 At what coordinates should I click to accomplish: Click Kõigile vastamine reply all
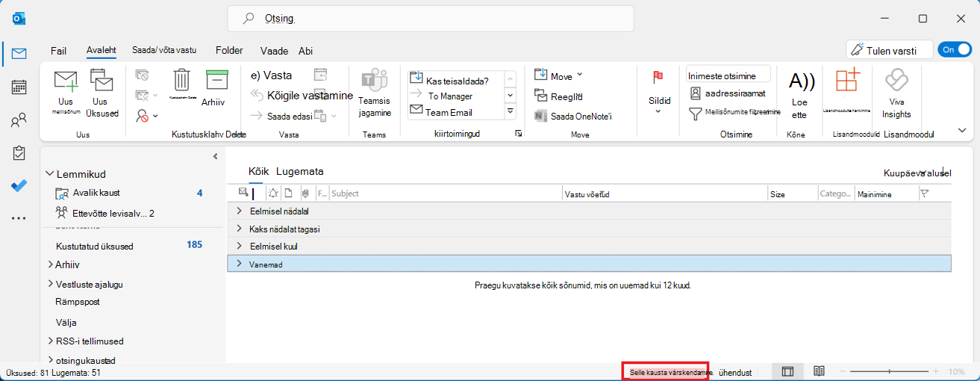pyautogui.click(x=302, y=95)
